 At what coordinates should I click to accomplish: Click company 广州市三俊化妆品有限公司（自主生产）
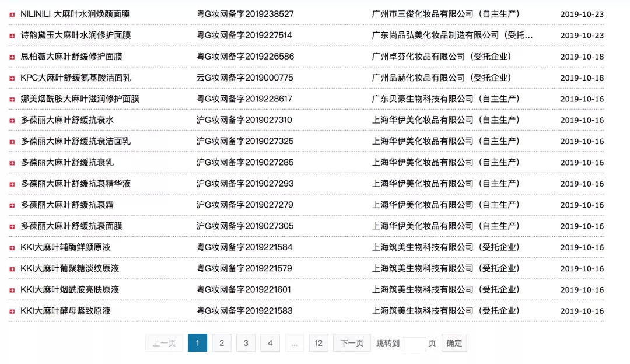coord(446,14)
